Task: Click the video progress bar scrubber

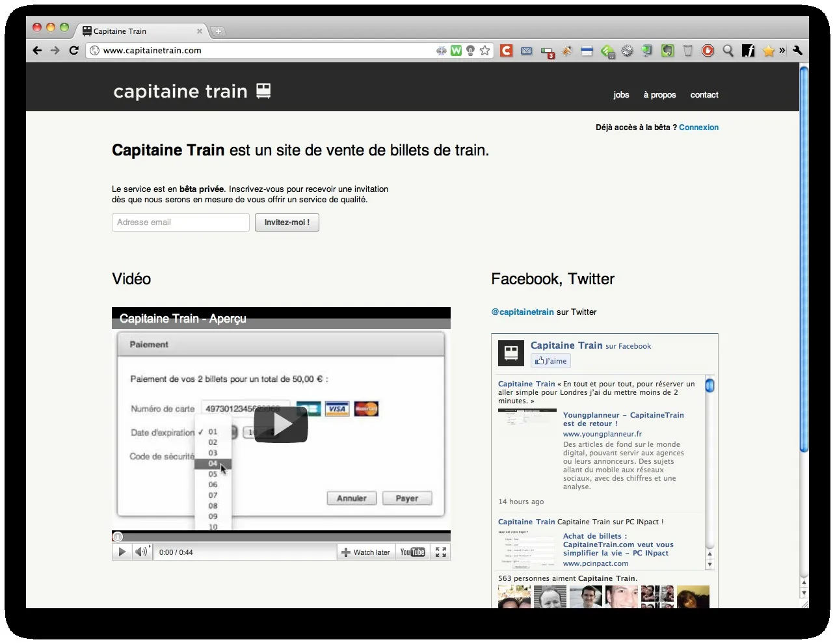Action: coord(118,537)
